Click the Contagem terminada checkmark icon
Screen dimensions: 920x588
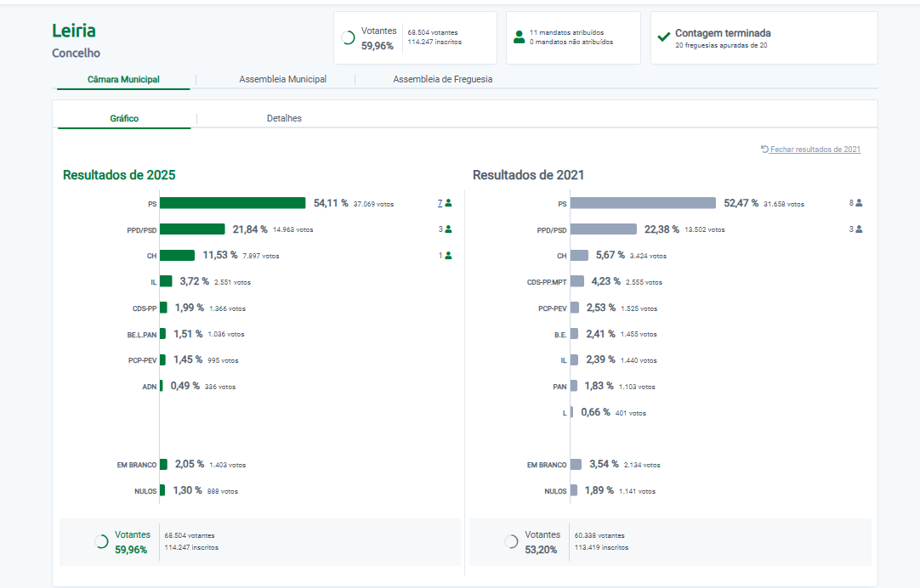pyautogui.click(x=663, y=37)
